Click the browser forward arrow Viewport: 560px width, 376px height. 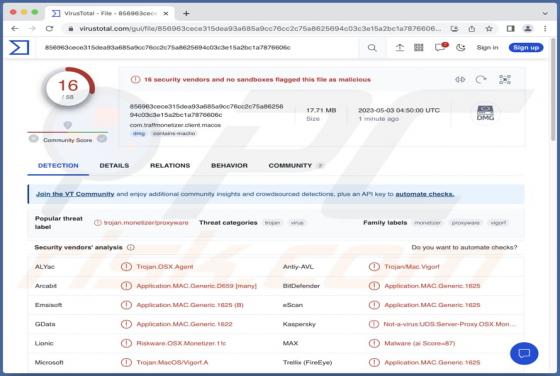click(32, 29)
